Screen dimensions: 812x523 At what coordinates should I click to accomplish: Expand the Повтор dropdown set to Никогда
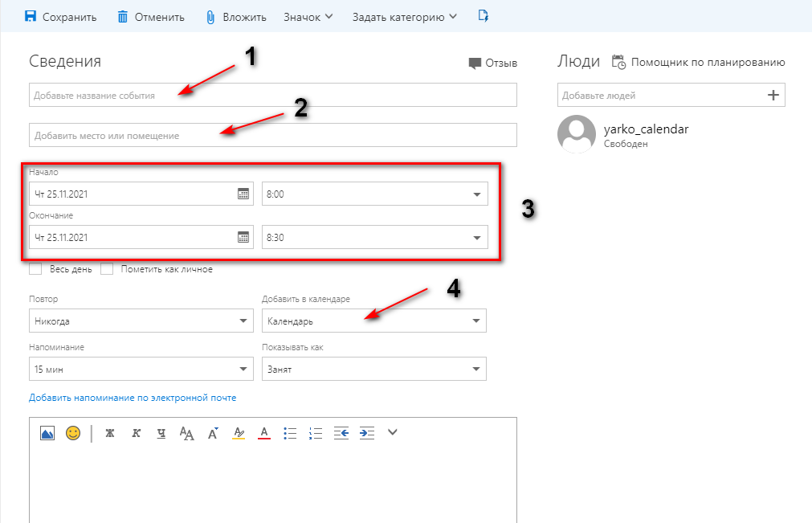point(141,321)
